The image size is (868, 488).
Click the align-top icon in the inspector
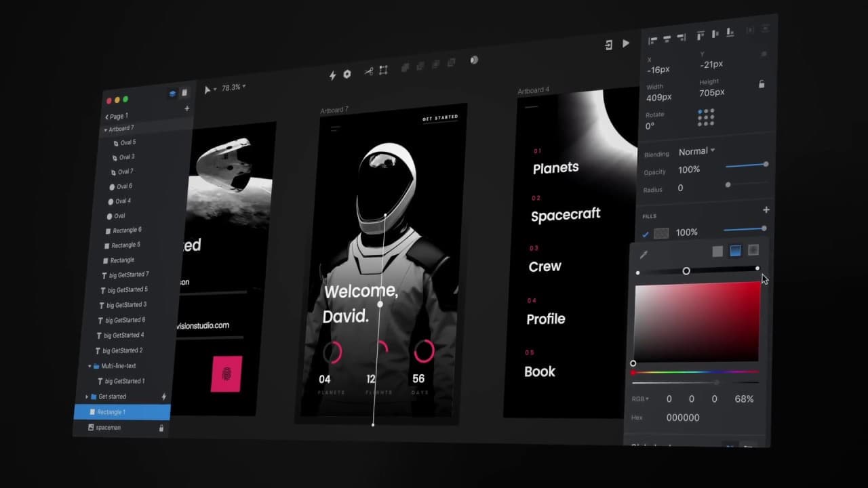[x=700, y=35]
